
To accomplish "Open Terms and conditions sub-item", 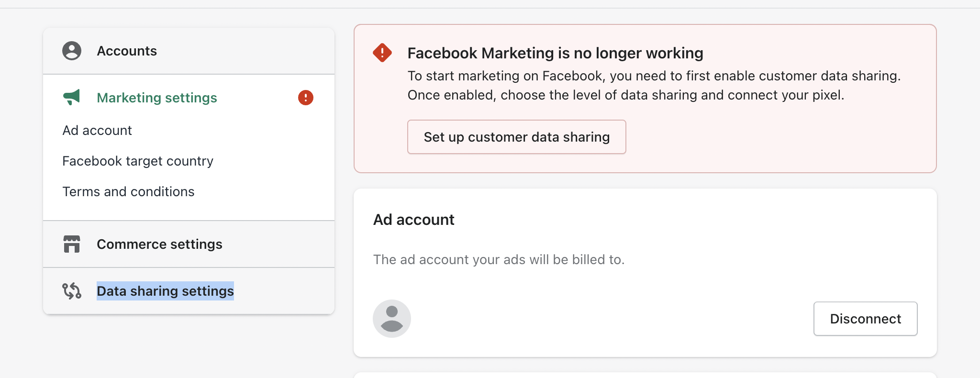I will 128,191.
